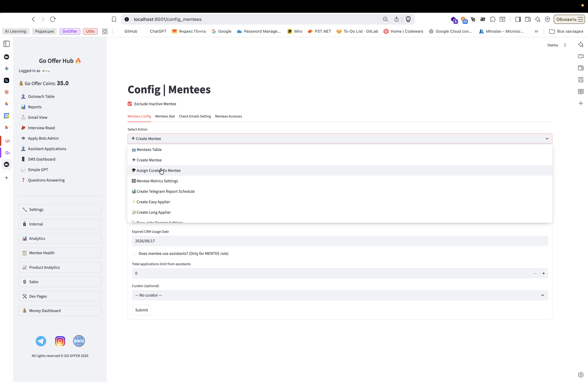Viewport: 588px width, 382px height.
Task: Open the Streamlit three-dots menu next to Deploy
Action: click(565, 45)
